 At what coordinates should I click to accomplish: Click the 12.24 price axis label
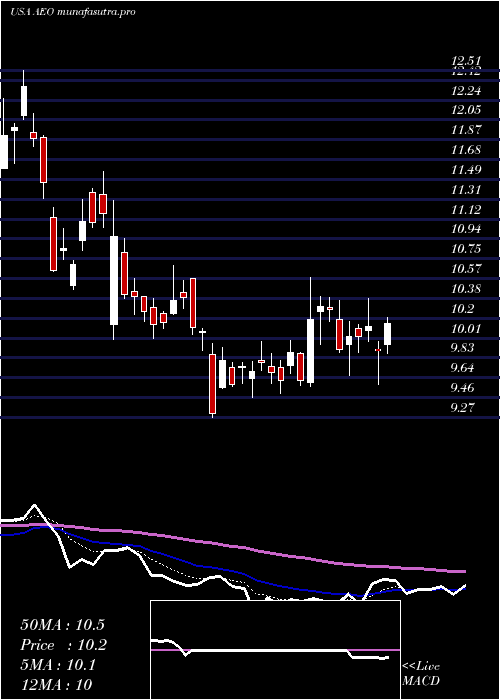[466, 91]
